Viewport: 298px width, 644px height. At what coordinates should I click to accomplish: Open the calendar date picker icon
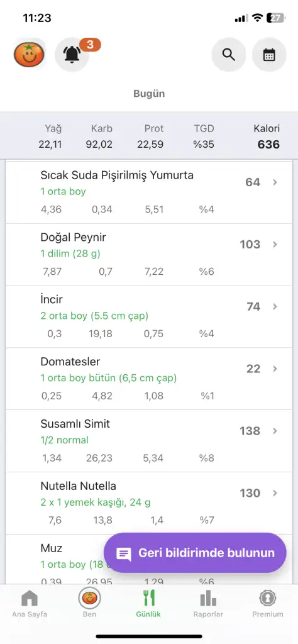pyautogui.click(x=269, y=55)
